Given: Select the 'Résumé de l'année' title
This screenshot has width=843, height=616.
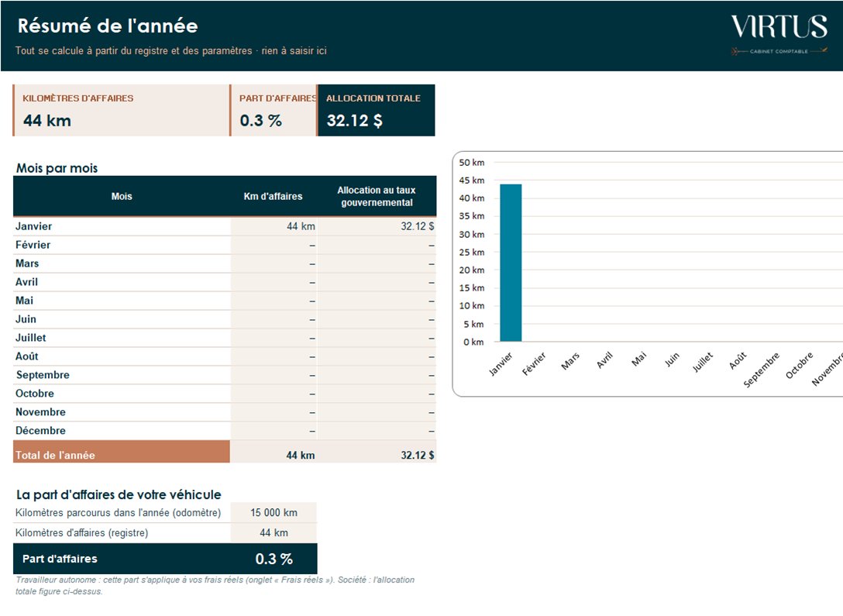Looking at the screenshot, I should tap(108, 26).
